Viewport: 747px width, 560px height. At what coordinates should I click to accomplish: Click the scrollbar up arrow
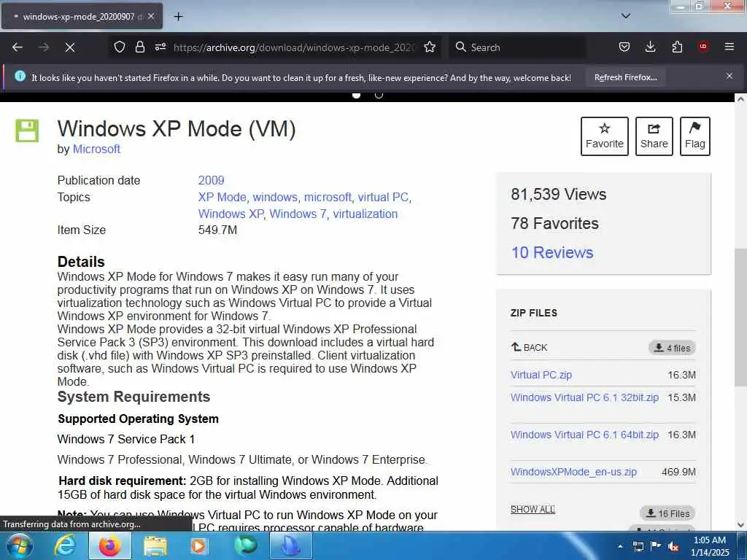pyautogui.click(x=740, y=98)
